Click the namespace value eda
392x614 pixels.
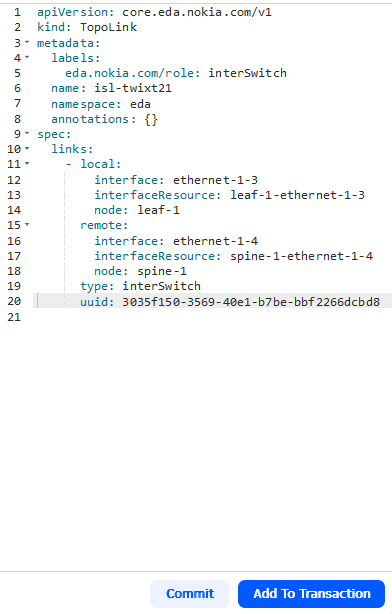point(140,104)
